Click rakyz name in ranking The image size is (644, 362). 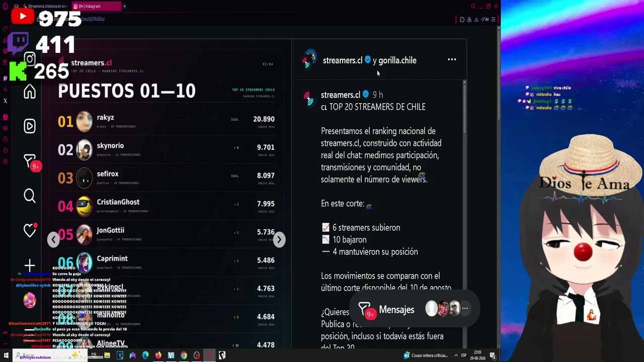105,118
